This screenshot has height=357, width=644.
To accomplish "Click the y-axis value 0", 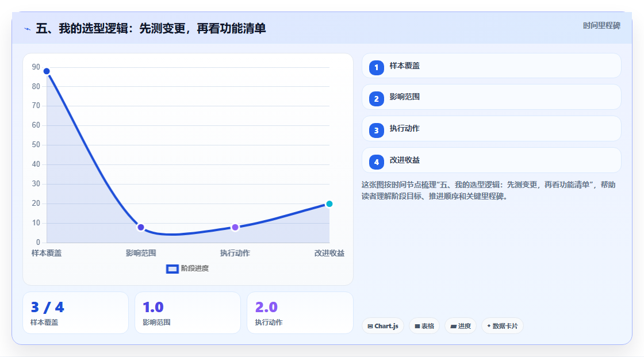I will pyautogui.click(x=38, y=243).
